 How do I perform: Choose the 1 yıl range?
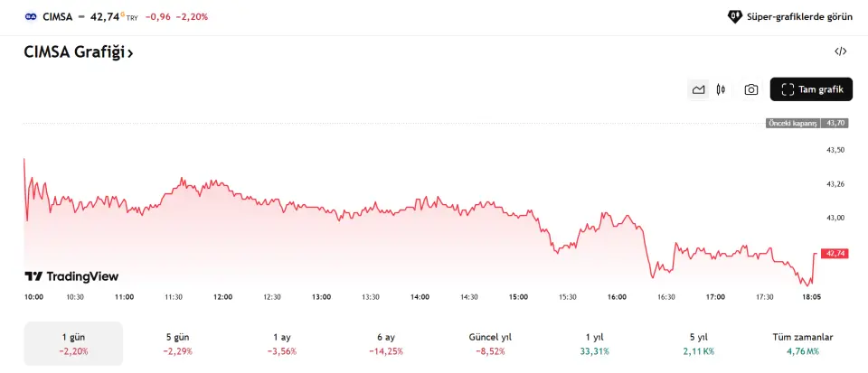pyautogui.click(x=593, y=343)
